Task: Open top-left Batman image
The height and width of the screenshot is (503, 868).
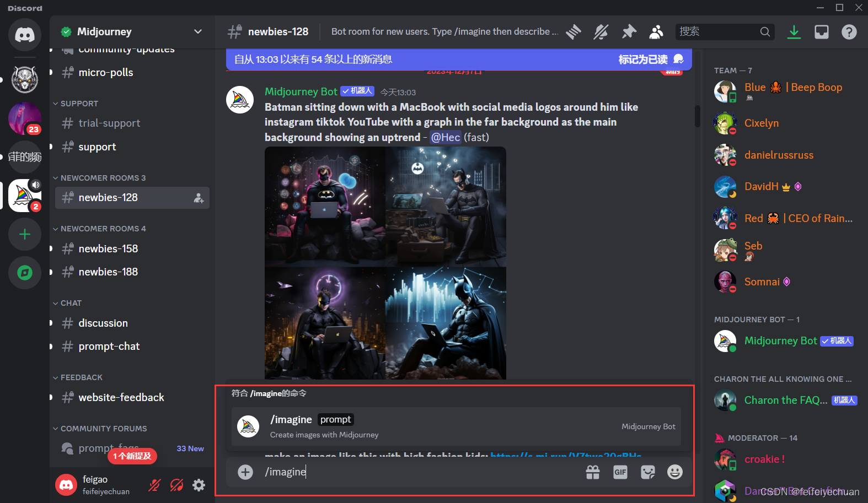Action: [325, 207]
